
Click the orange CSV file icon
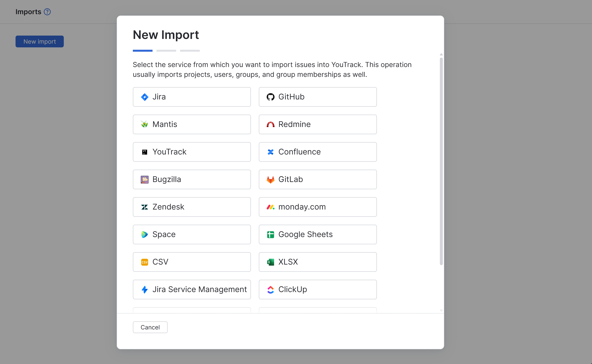(x=145, y=262)
